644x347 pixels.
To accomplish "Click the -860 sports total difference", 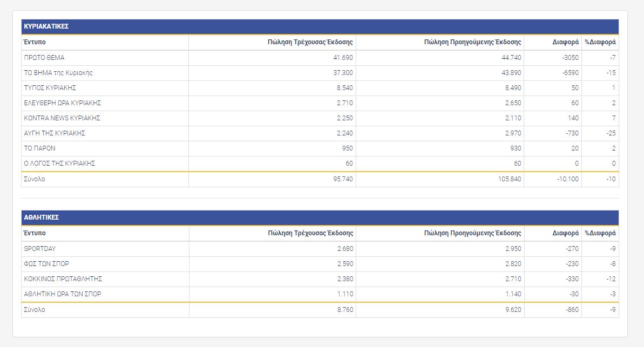I will [x=572, y=310].
